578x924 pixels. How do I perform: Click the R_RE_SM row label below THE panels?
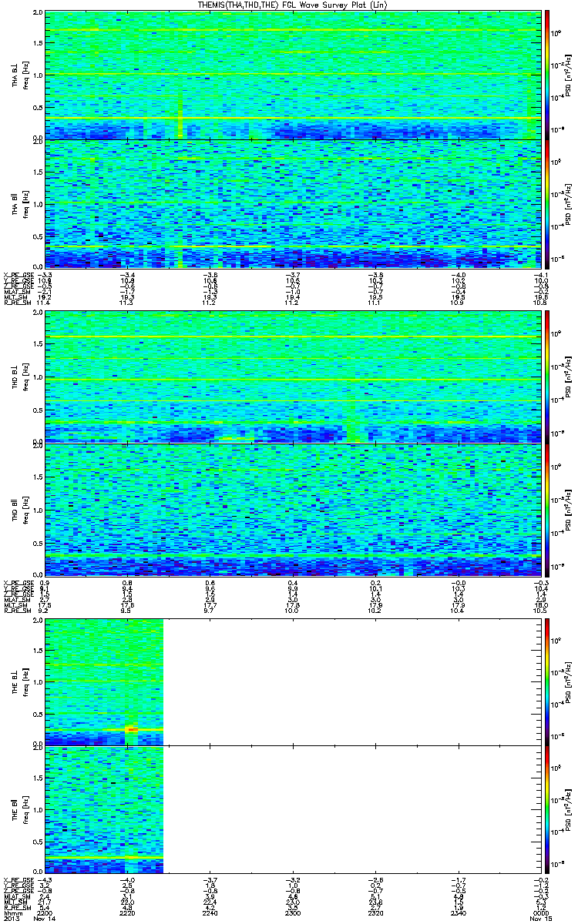[x=17, y=909]
